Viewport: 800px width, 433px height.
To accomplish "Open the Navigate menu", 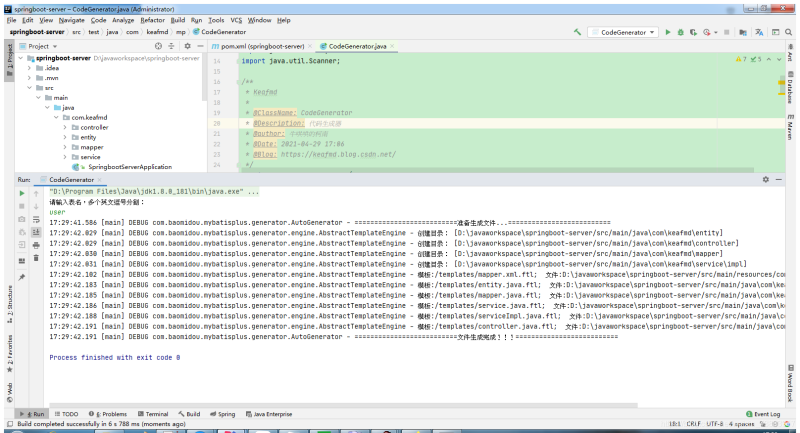I will [x=71, y=20].
